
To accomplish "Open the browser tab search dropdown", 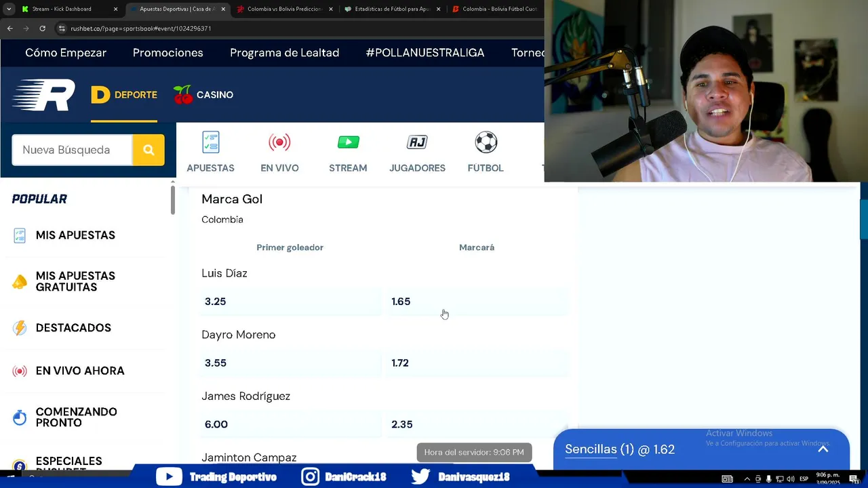I will click(9, 9).
